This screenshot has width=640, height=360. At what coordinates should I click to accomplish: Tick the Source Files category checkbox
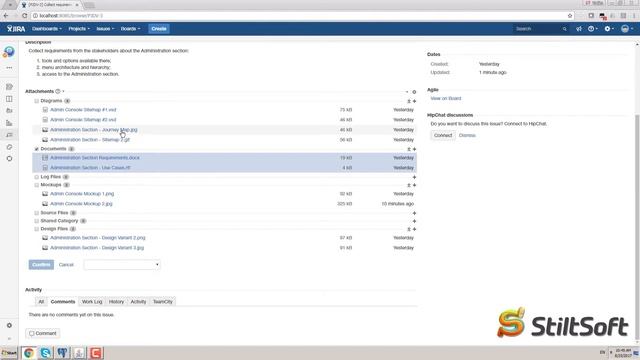(36, 213)
